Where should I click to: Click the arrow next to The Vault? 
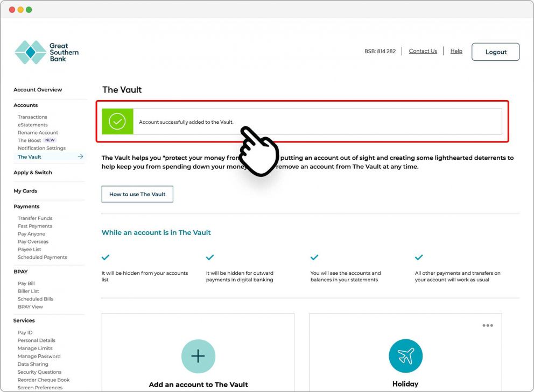pos(80,156)
